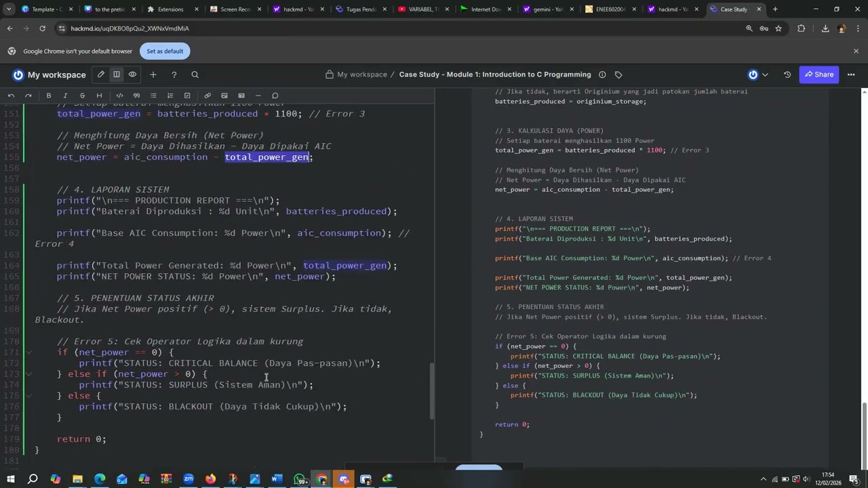Open version history clock icon
The image size is (868, 488).
(787, 75)
